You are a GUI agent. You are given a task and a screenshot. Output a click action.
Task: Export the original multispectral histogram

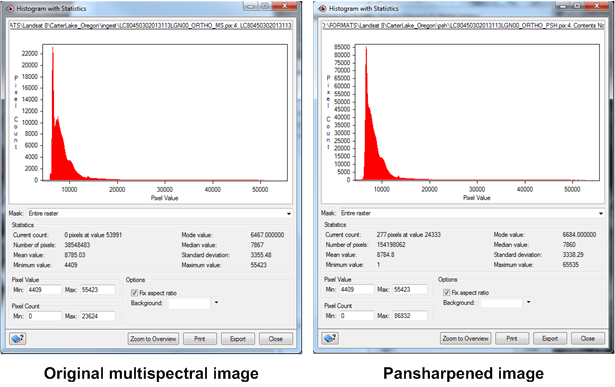(x=238, y=339)
